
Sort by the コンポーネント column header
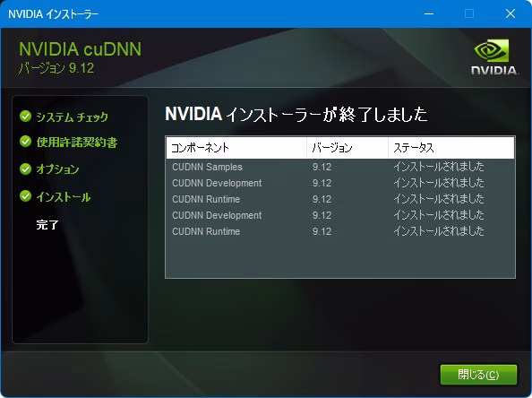pyautogui.click(x=236, y=148)
